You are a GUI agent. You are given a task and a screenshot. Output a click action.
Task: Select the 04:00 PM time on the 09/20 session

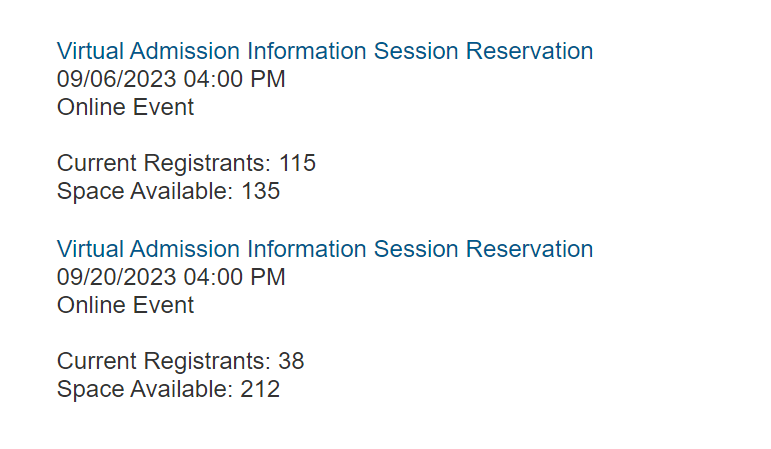[x=235, y=277]
